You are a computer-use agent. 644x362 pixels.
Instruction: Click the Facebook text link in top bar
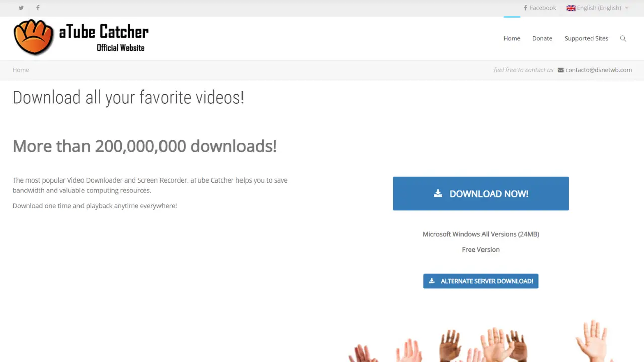click(x=543, y=8)
